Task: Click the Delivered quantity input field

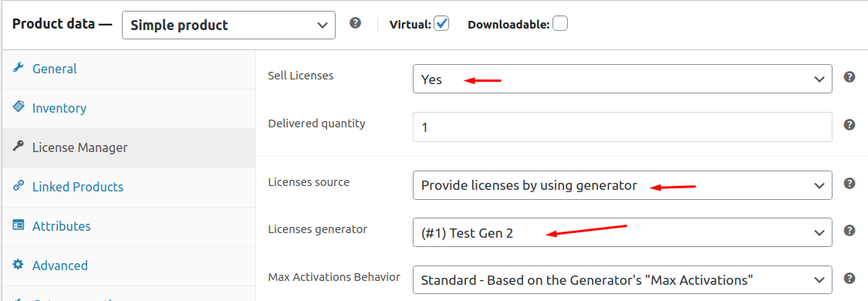Action: click(x=622, y=127)
